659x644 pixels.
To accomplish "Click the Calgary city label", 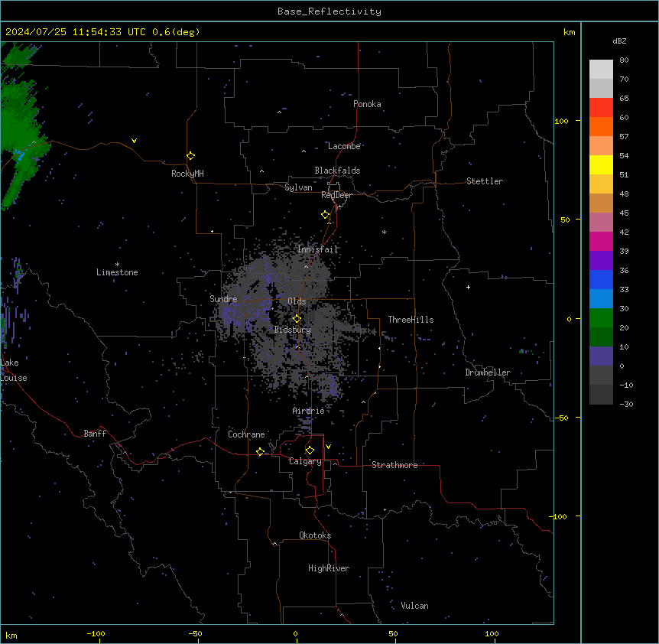I will coord(305,461).
